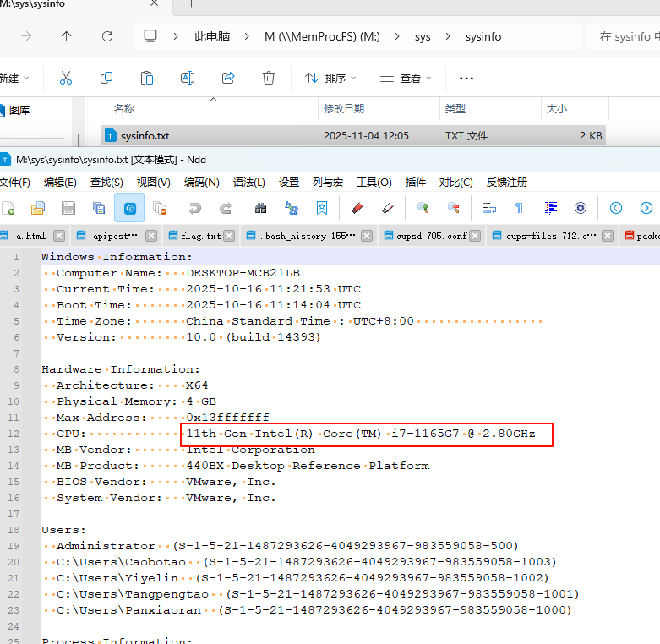Select the red highlighter marker icon
Screen dimensions: 660x644
[357, 208]
